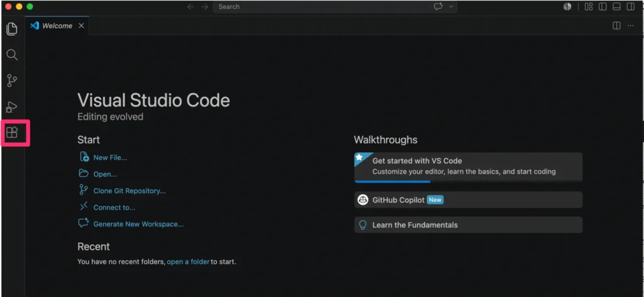This screenshot has width=644, height=297.
Task: Open Learn the Fundamentals walkthrough
Action: (x=468, y=225)
